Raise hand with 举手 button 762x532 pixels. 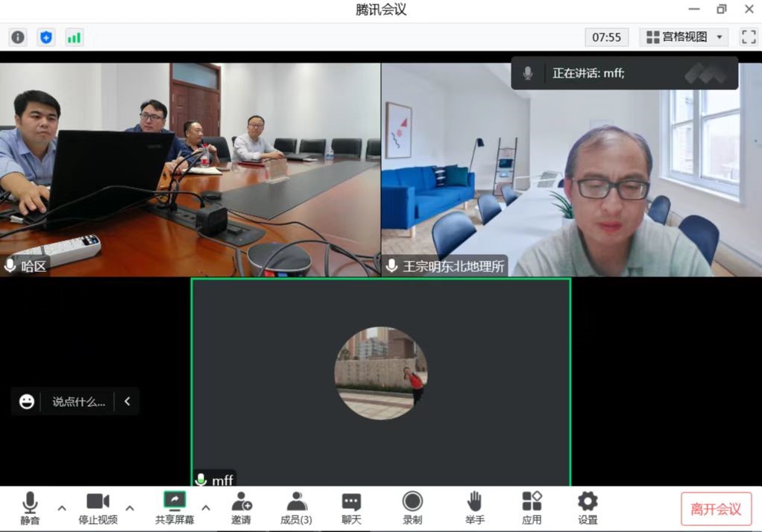pyautogui.click(x=475, y=507)
